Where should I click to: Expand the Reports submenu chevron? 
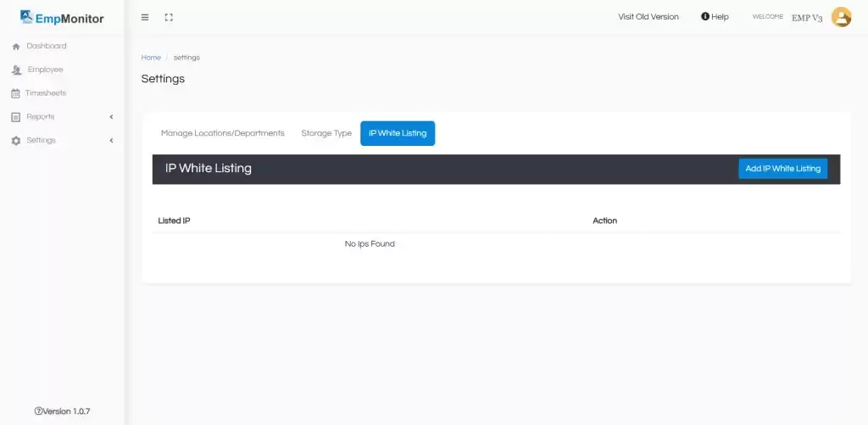111,117
